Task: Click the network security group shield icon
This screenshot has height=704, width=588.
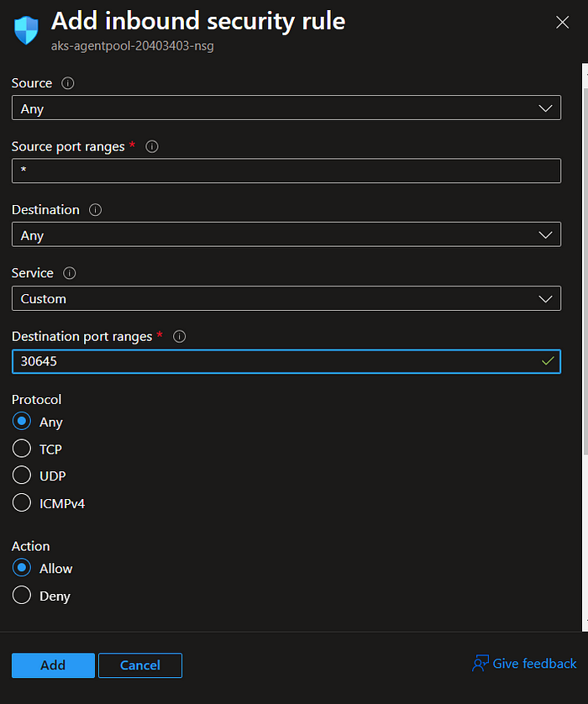Action: tap(27, 30)
